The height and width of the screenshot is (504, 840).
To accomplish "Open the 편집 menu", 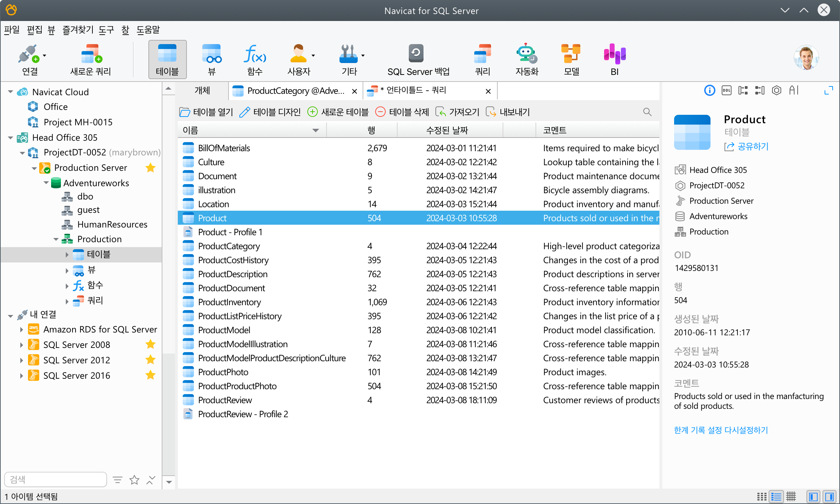I will click(35, 30).
